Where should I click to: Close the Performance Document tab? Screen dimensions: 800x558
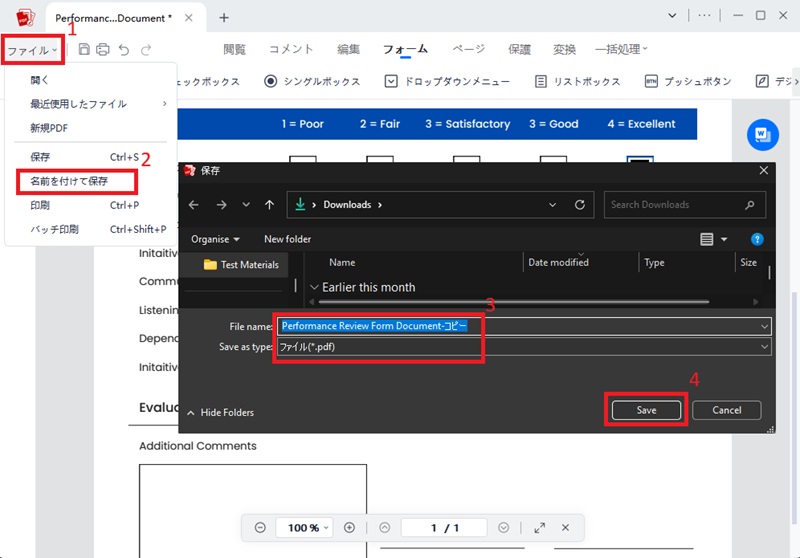[x=189, y=18]
